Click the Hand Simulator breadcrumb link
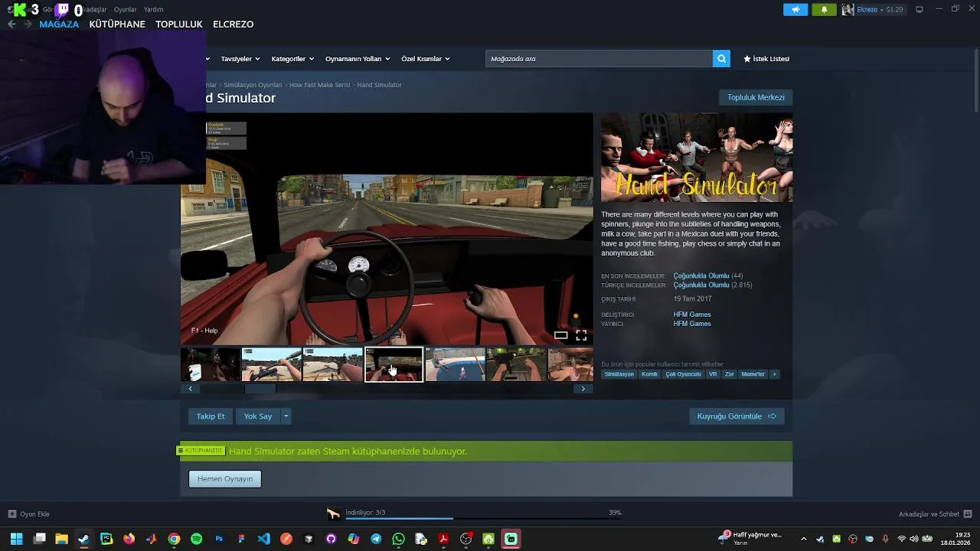The width and height of the screenshot is (980, 551). click(379, 85)
